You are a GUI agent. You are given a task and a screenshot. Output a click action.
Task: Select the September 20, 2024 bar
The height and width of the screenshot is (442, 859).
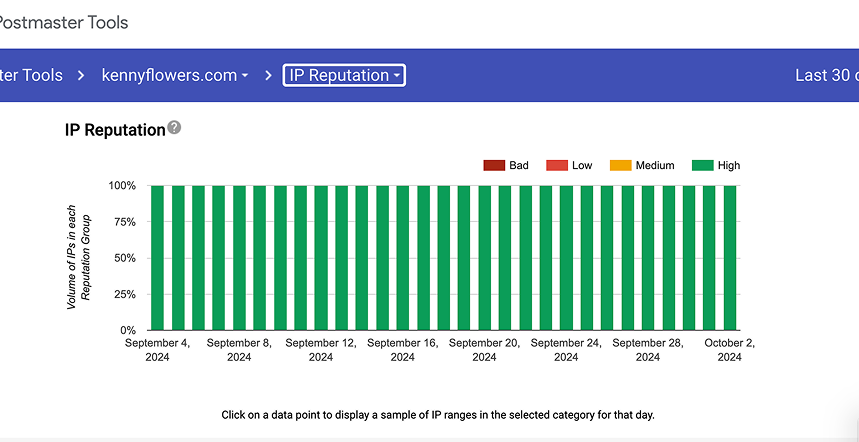tap(484, 257)
